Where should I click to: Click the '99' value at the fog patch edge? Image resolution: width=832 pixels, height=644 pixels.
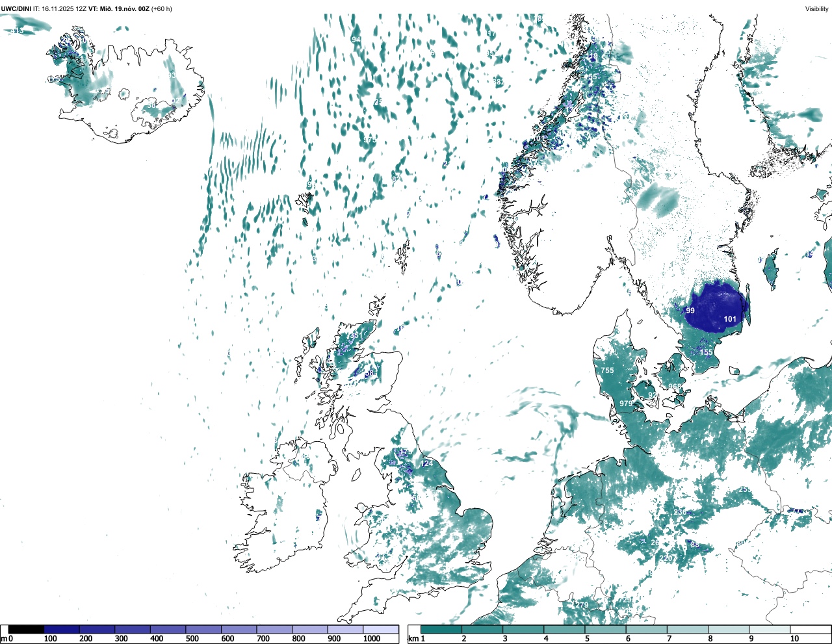coord(690,311)
